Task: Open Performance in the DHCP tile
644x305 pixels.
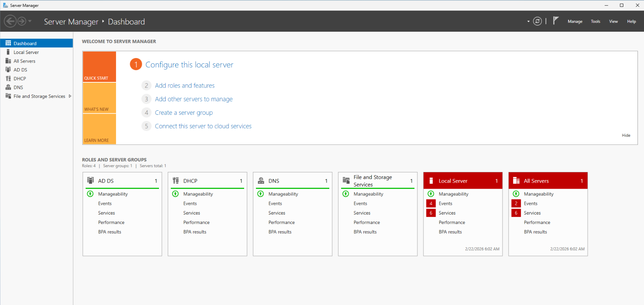Action: point(196,222)
